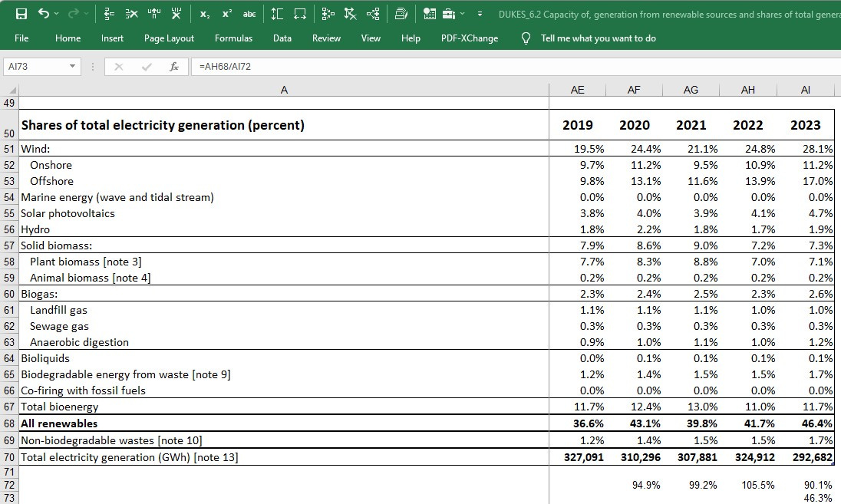Viewport: 841px width, 504px height.
Task: Open the Formulas tab
Action: click(x=233, y=38)
